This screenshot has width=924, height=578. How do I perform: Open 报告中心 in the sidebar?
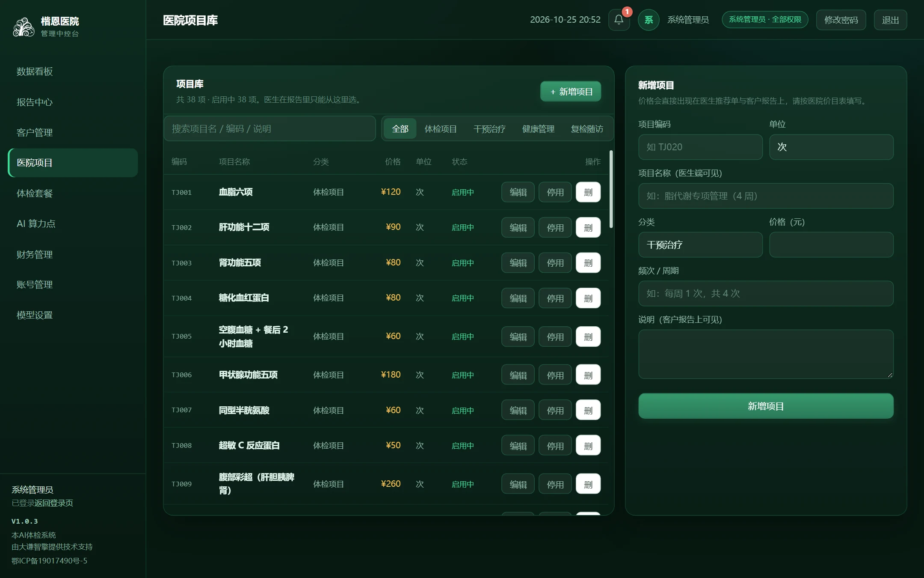point(73,102)
